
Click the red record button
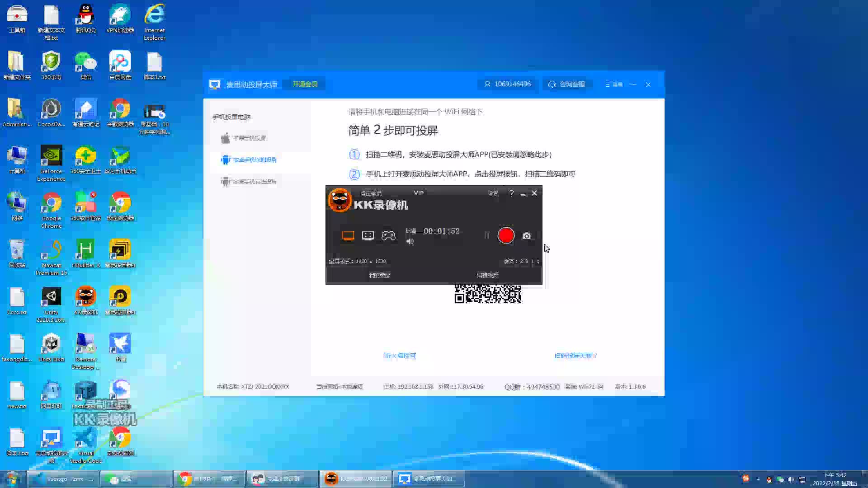506,235
